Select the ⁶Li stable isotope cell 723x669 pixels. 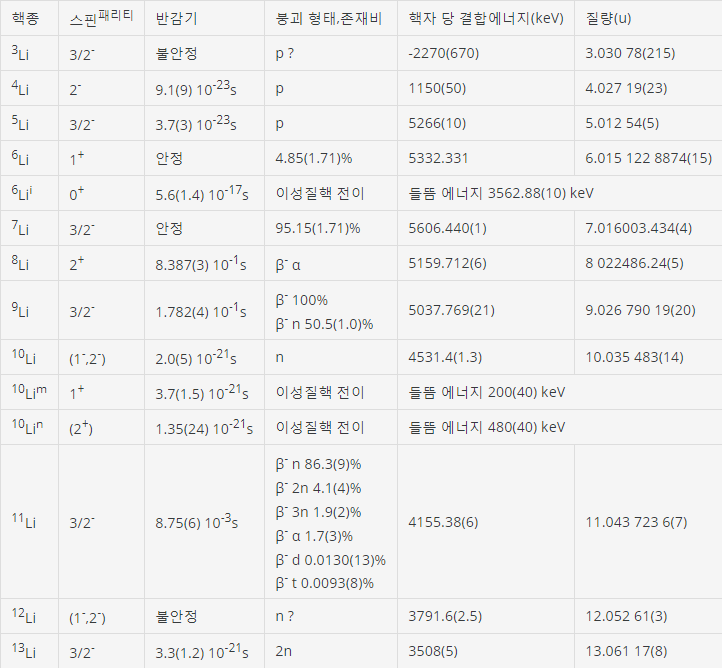(30, 158)
